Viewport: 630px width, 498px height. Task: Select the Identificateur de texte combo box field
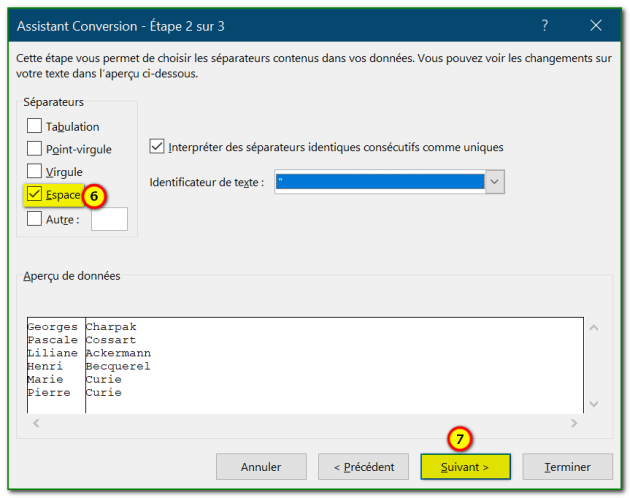[378, 182]
